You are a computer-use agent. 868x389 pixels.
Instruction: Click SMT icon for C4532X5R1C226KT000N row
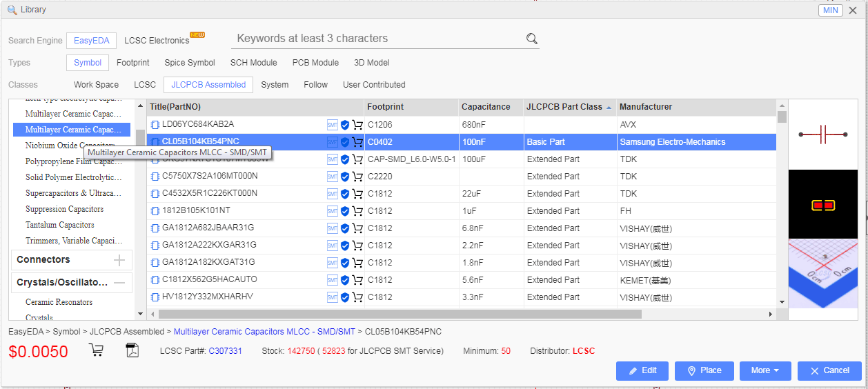point(333,194)
